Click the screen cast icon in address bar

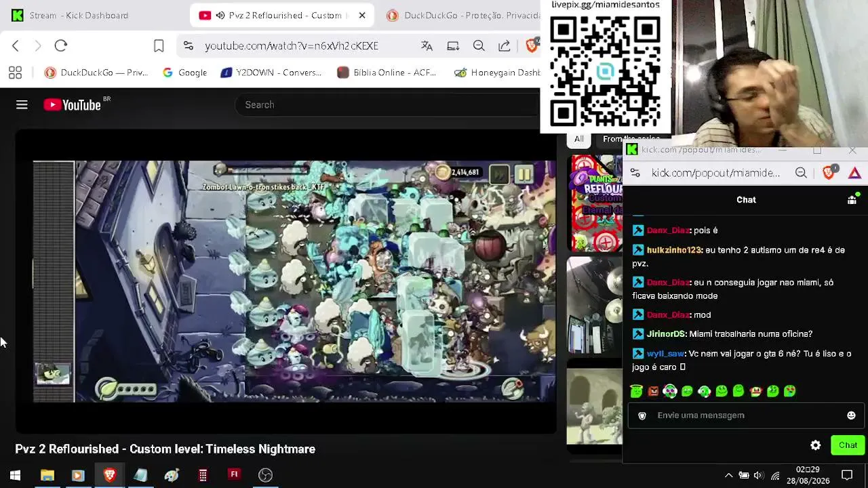(x=453, y=45)
